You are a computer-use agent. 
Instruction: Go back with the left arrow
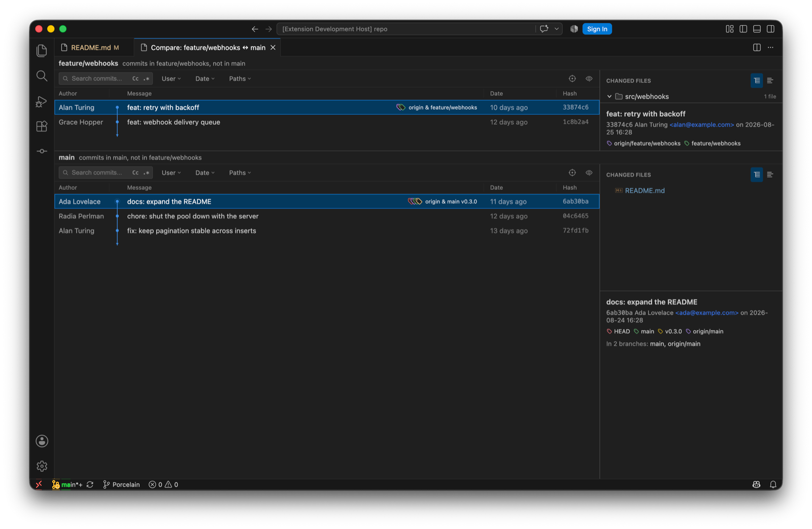click(255, 29)
